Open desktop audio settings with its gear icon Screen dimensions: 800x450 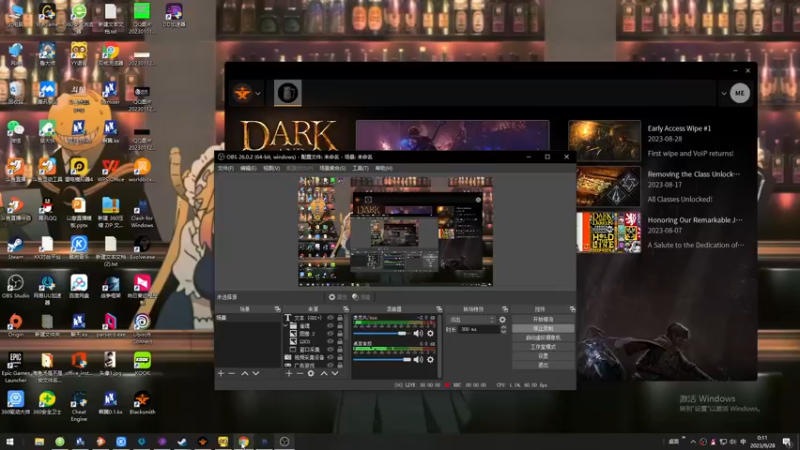click(x=431, y=360)
